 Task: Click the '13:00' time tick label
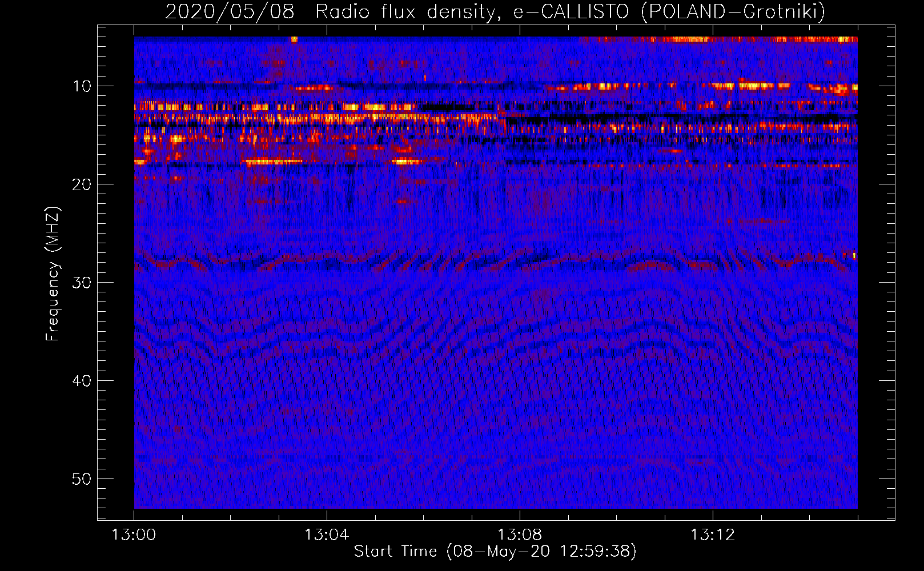pyautogui.click(x=134, y=535)
